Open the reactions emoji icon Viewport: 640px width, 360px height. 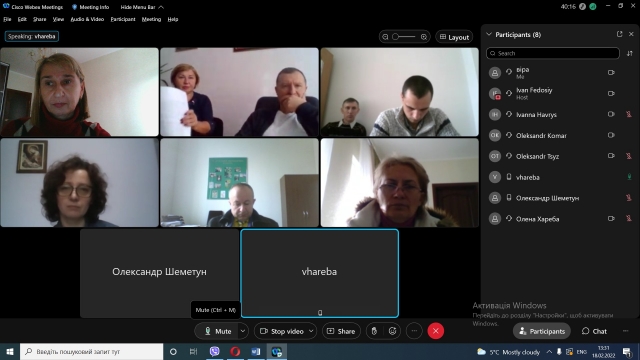point(393,331)
